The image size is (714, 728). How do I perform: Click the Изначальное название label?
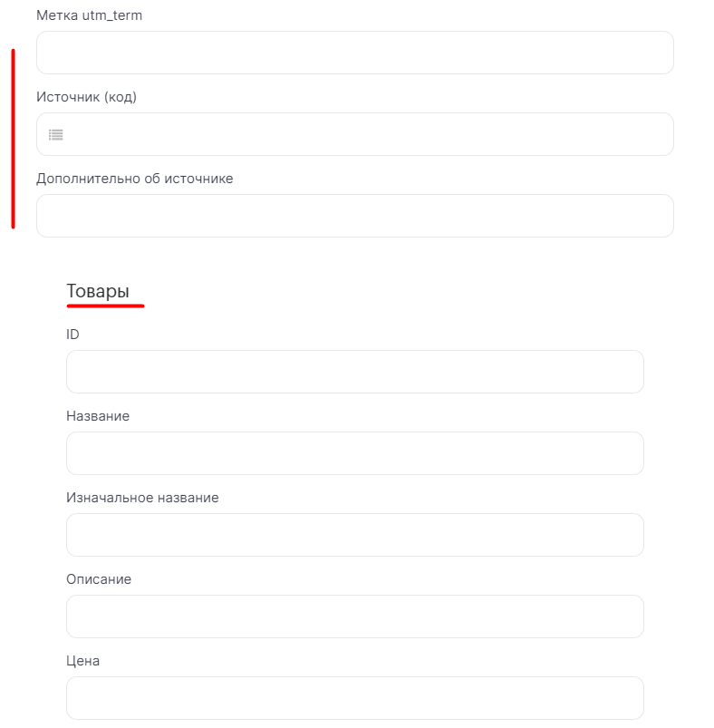(142, 498)
